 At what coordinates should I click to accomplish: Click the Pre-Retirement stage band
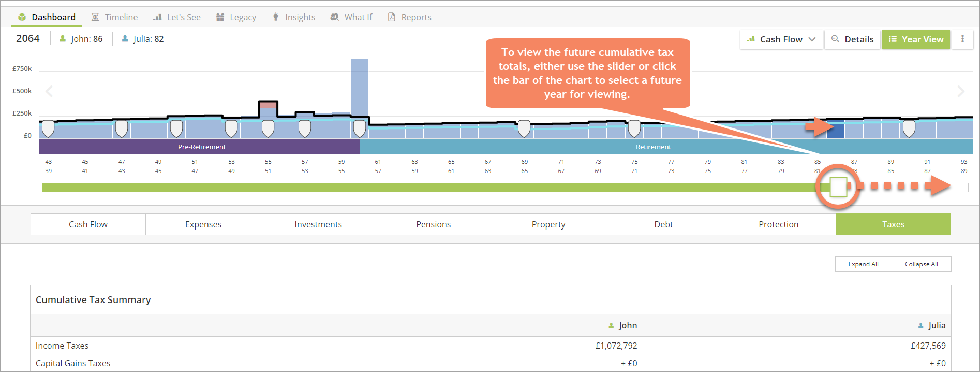click(202, 147)
